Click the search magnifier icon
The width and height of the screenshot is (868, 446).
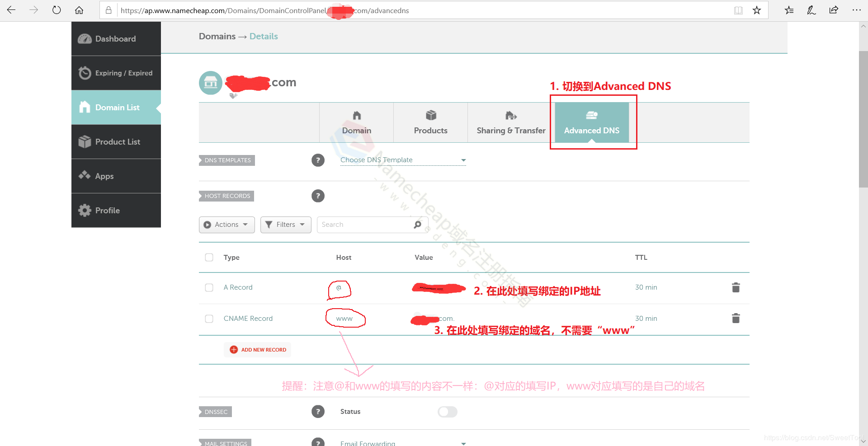click(418, 225)
